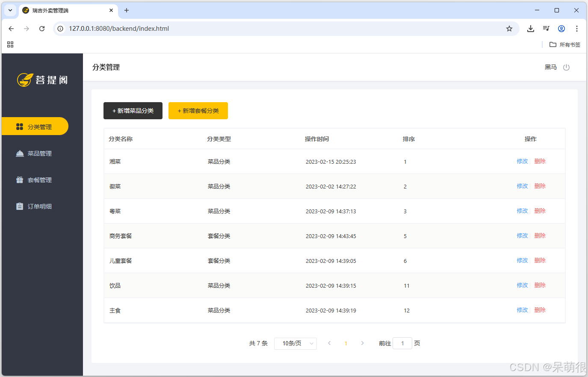The height and width of the screenshot is (377, 588).
Task: Click the 新增套餐分类 button
Action: click(x=198, y=111)
